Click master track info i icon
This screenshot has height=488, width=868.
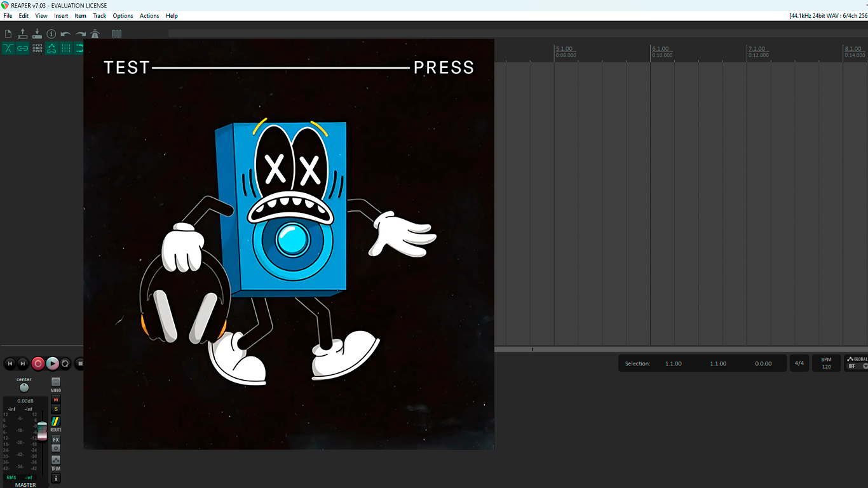pyautogui.click(x=56, y=478)
